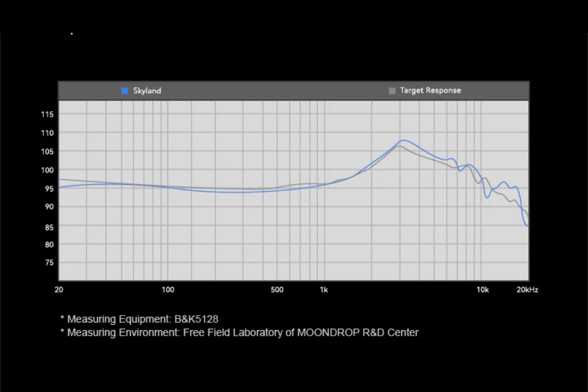Click the 80 vertical axis label
The width and height of the screenshot is (588, 392).
click(x=48, y=244)
